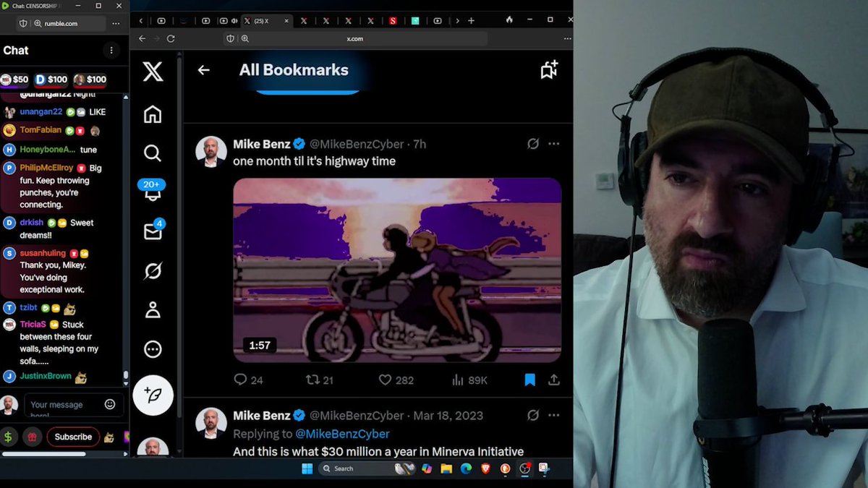View analytics 89K on highway post
This screenshot has width=868, height=488.
click(469, 380)
